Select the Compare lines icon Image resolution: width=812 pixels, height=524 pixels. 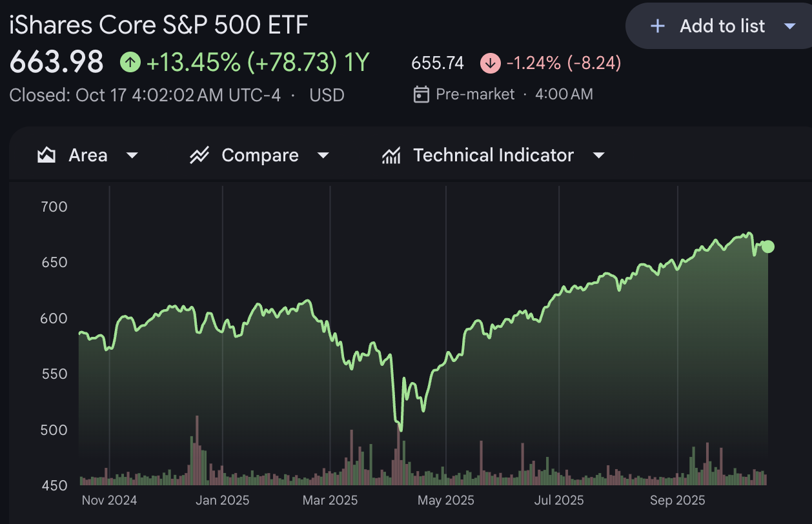point(198,154)
